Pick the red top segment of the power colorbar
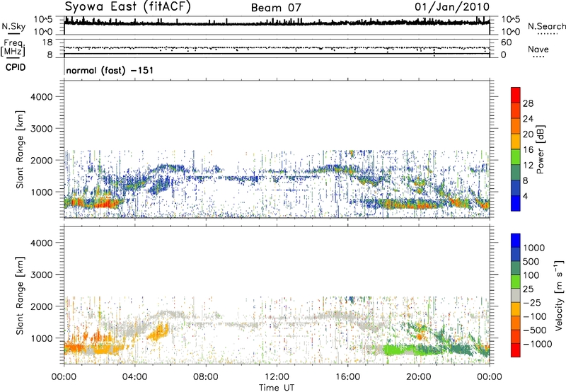Image resolution: width=566 pixels, height=392 pixels. coord(516,95)
